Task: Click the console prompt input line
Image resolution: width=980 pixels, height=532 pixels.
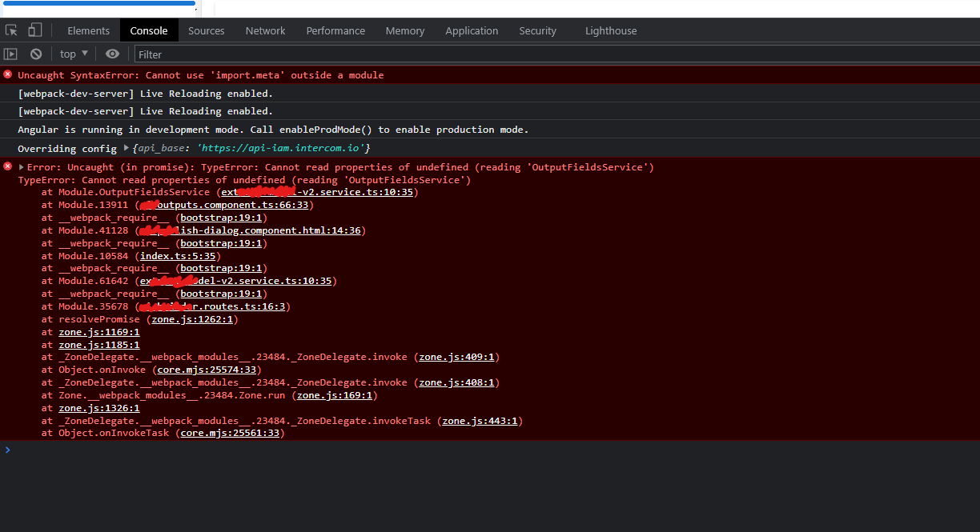Action: tap(490, 450)
